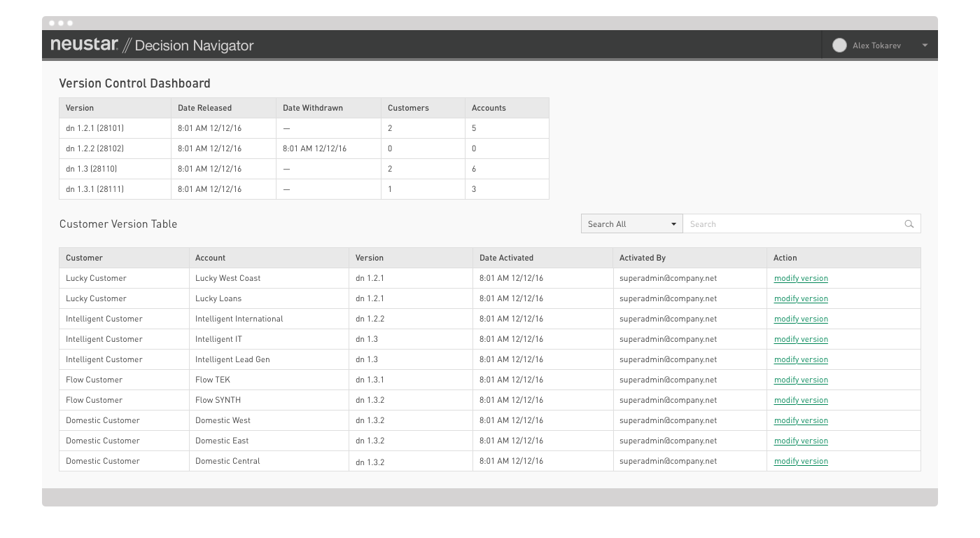Screen dimensions: 980x538
Task: Click into the Search input field
Action: click(x=801, y=224)
